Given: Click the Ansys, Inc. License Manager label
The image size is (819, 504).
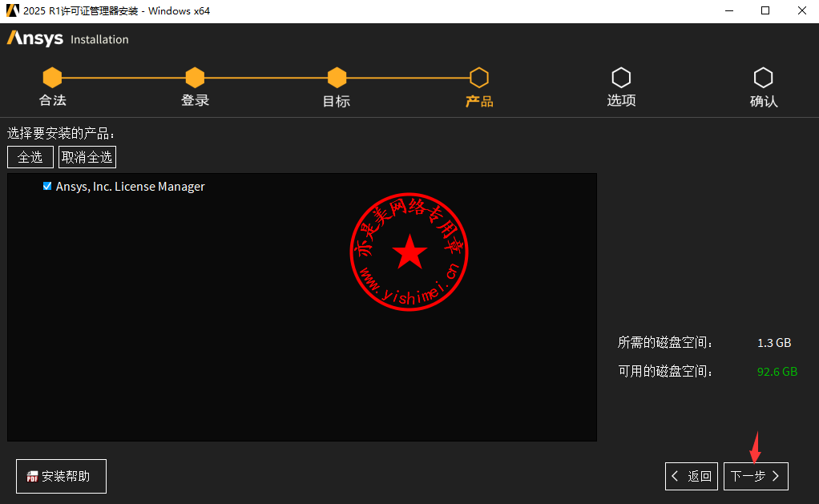Looking at the screenshot, I should coord(130,187).
